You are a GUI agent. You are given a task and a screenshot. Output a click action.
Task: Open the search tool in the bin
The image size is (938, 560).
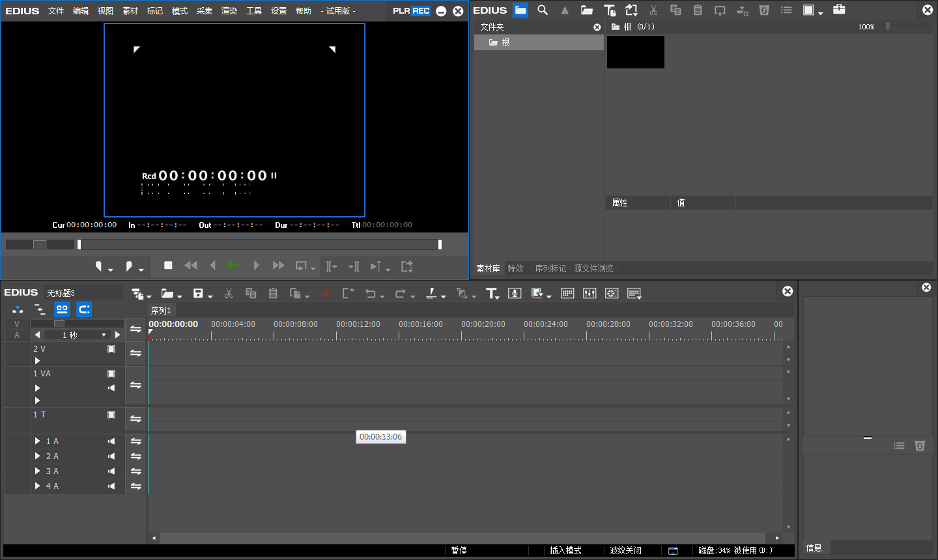click(x=542, y=10)
